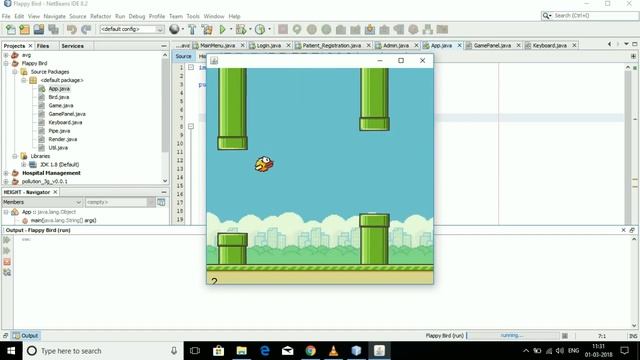The height and width of the screenshot is (360, 640).
Task: Click the Source view button
Action: [183, 56]
